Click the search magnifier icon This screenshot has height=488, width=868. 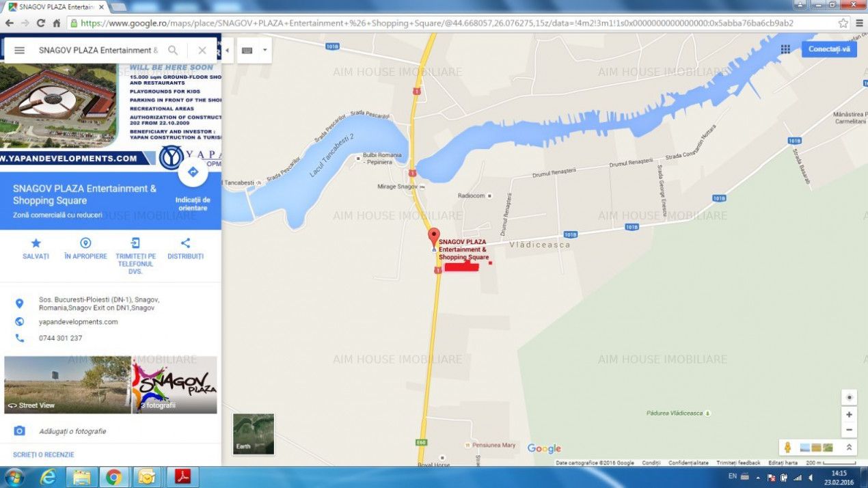[x=173, y=50]
